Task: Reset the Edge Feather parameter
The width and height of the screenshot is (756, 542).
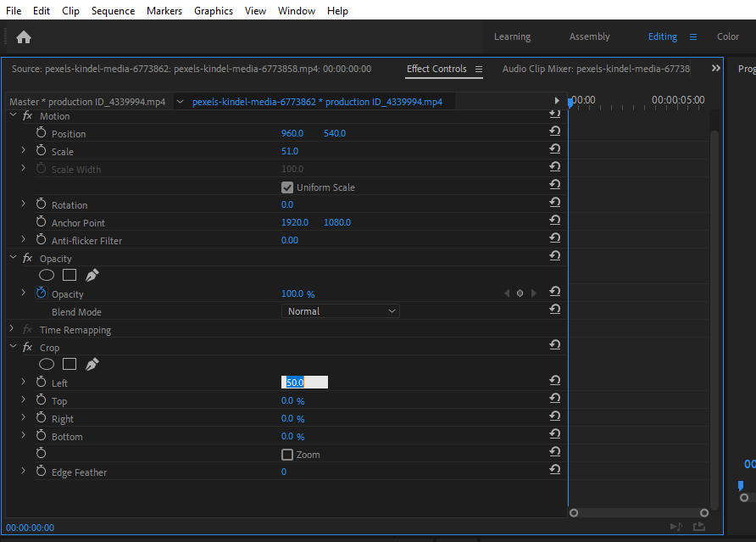Action: point(555,470)
